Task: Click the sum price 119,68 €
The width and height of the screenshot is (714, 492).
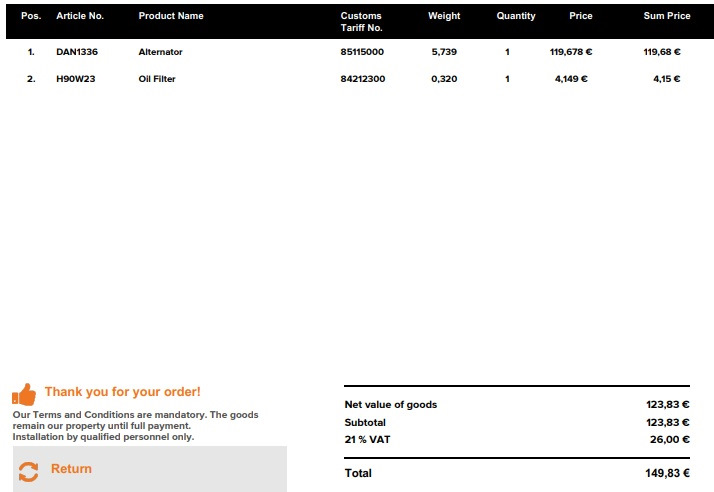Action: [x=662, y=52]
